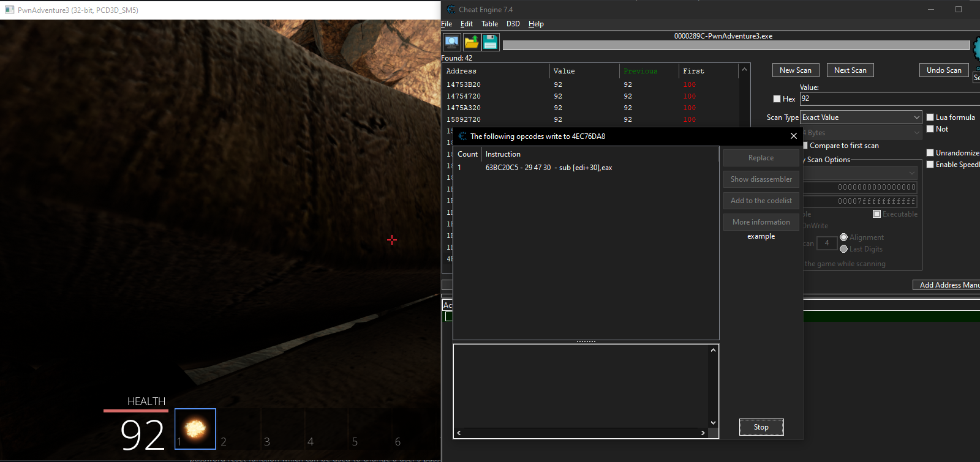Image resolution: width=980 pixels, height=462 pixels.
Task: Open the process selector icon
Action: point(452,42)
